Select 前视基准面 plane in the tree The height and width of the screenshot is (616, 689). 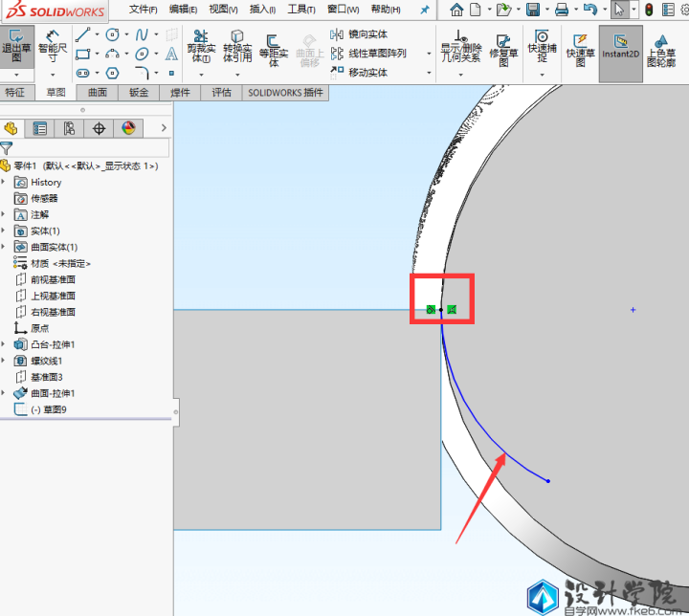(x=53, y=279)
